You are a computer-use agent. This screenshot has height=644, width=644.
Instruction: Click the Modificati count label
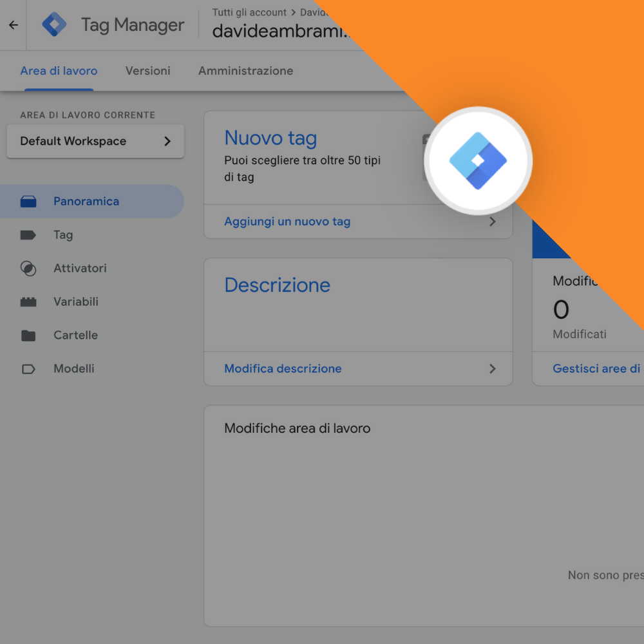579,334
